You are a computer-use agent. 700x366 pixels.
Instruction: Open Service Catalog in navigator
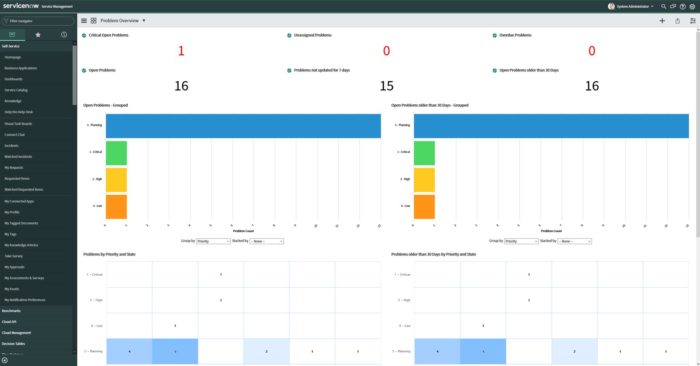point(16,90)
